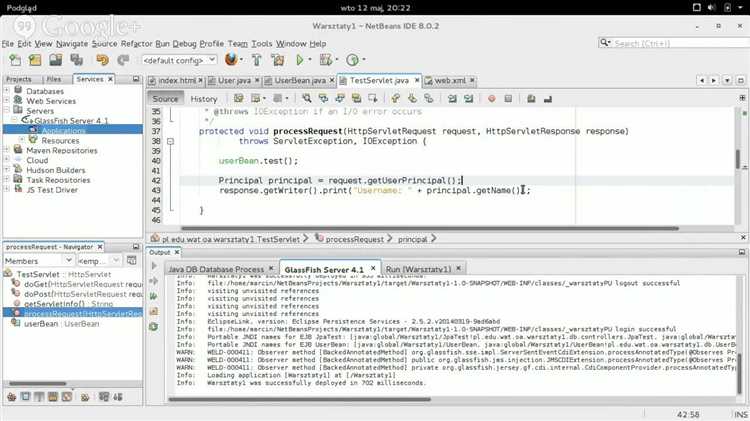
Task: Open the default config dropdown
Action: click(x=178, y=61)
